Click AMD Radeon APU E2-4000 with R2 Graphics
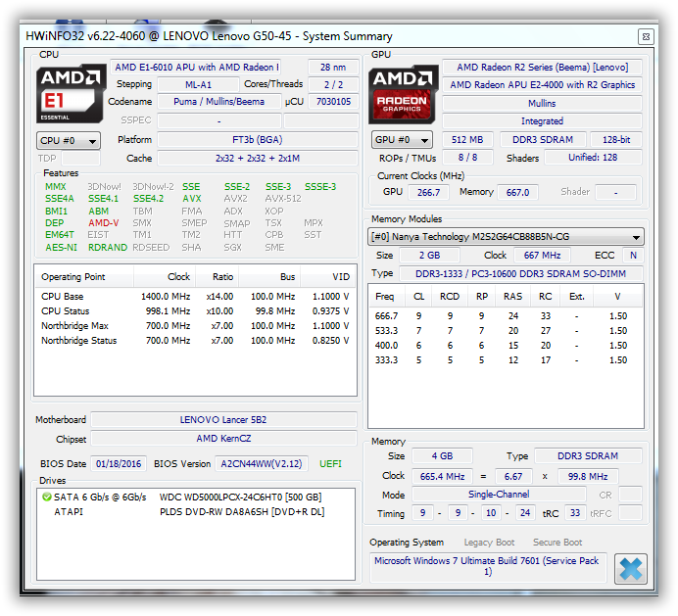This screenshot has height=616, width=678. (x=542, y=85)
